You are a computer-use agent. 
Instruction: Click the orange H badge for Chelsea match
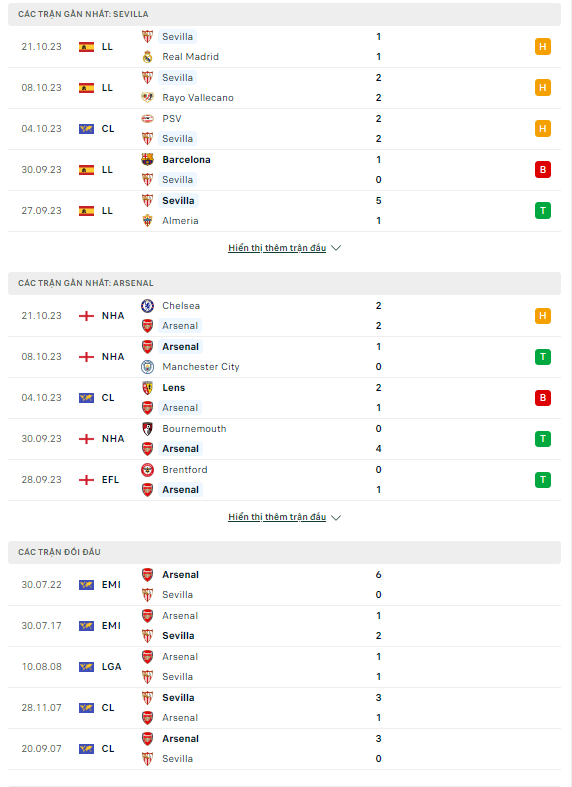pyautogui.click(x=542, y=316)
